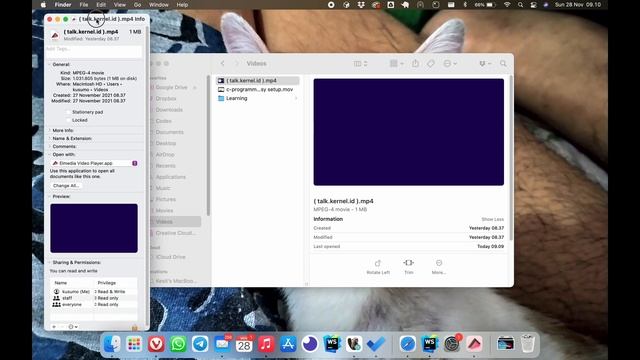Click Spotlight search in menu bar
Viewport: 640px width, 360px height.
[520, 5]
